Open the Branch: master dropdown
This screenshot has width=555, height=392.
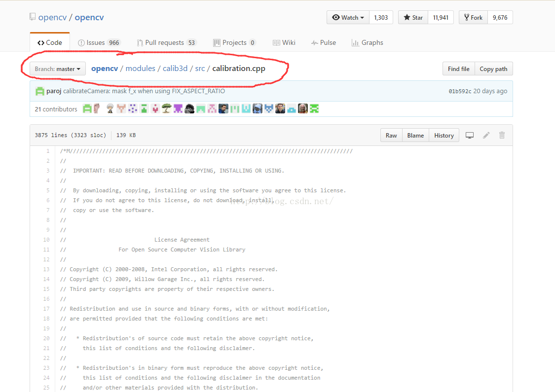tap(58, 69)
